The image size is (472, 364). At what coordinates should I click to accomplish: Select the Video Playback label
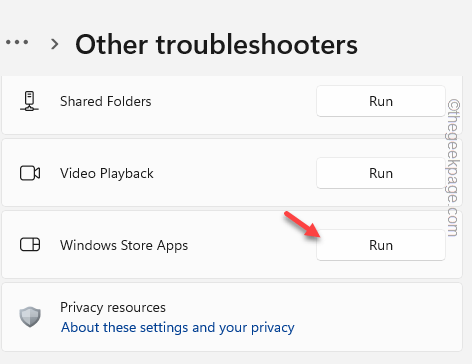pyautogui.click(x=107, y=173)
